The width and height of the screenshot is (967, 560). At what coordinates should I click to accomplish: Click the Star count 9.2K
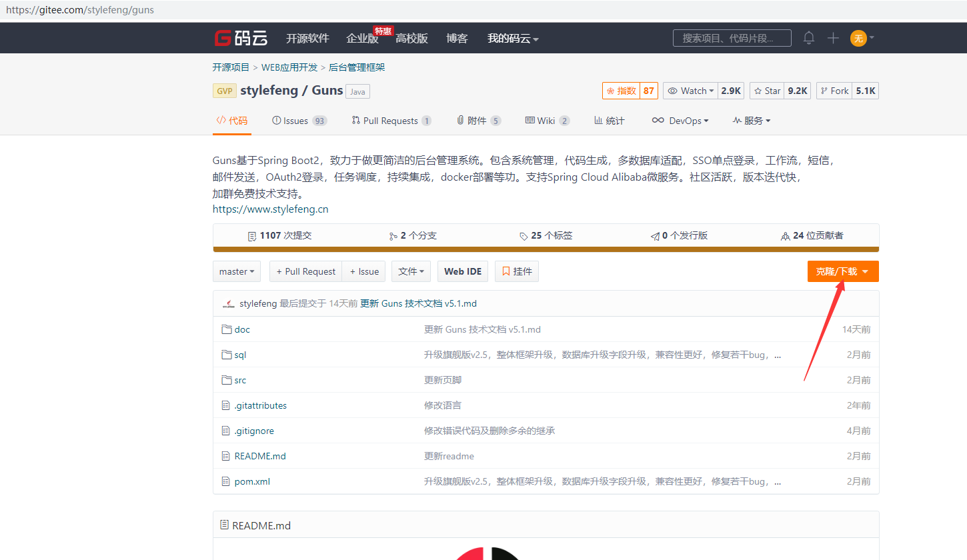click(798, 91)
